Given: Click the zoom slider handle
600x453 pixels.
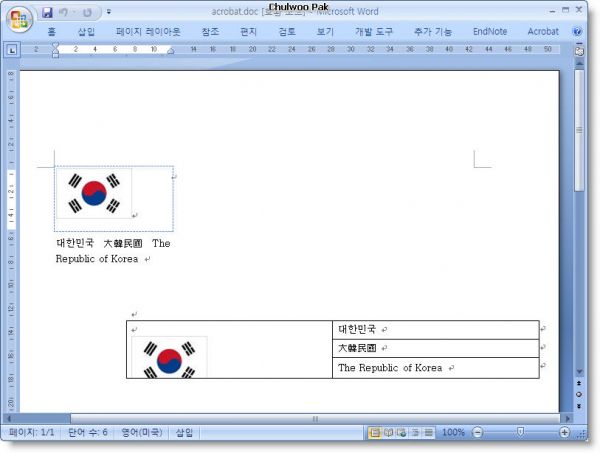Looking at the screenshot, I should click(520, 432).
